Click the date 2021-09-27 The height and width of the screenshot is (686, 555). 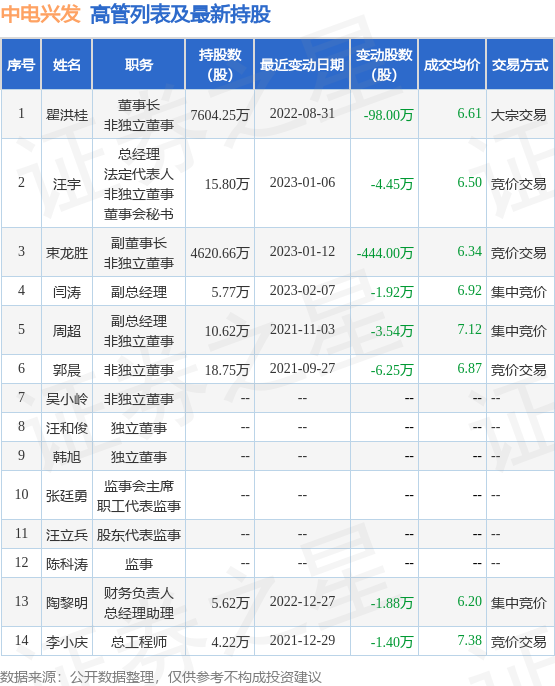tap(302, 368)
